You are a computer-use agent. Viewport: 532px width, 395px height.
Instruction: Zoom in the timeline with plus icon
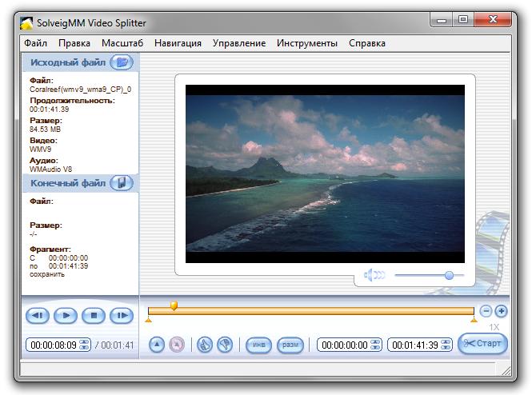[501, 311]
